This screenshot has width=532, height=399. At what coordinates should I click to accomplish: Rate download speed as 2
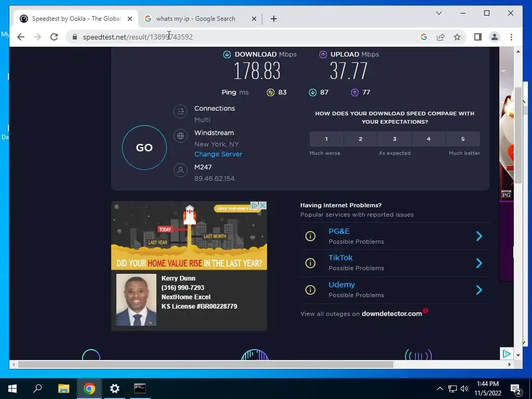[361, 139]
